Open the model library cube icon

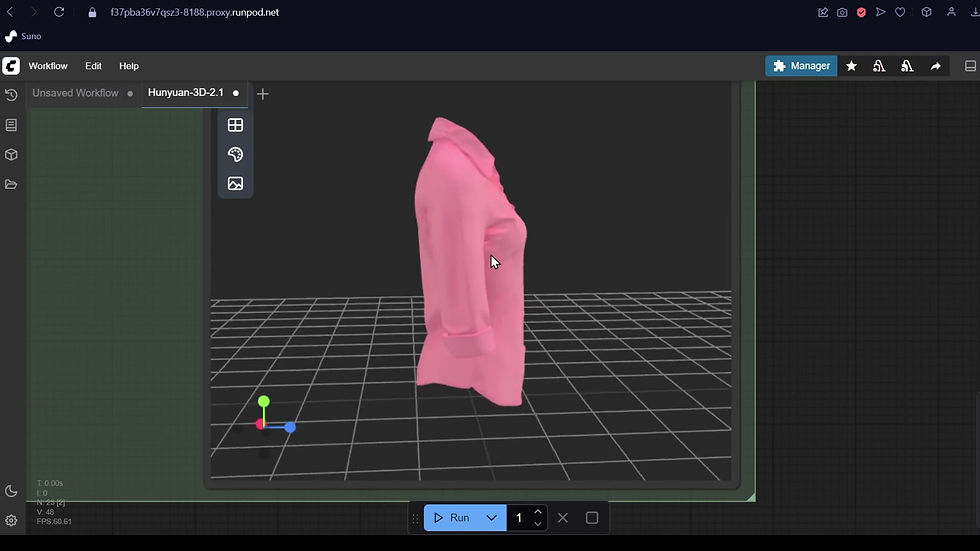(11, 154)
